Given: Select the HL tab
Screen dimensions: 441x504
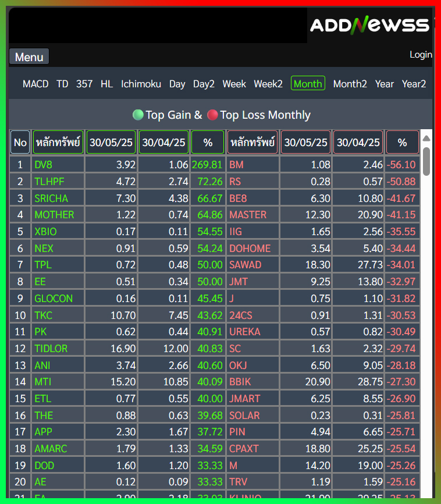Looking at the screenshot, I should [106, 84].
